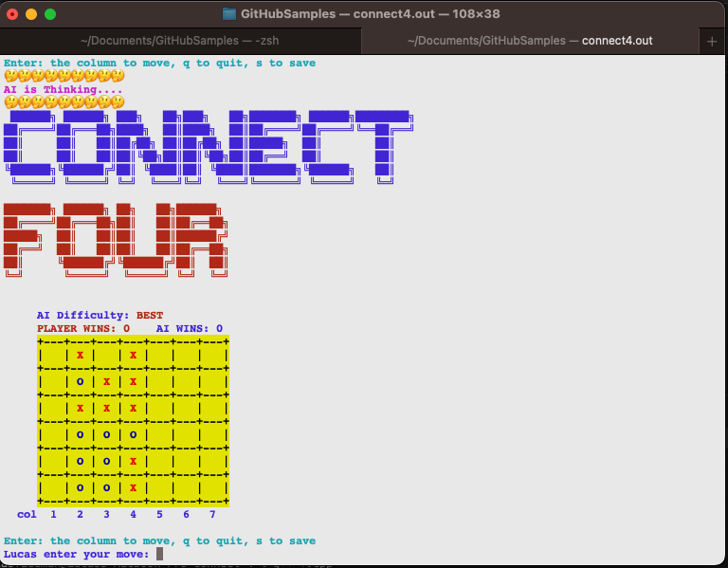Click the 'AI Difficulty: BEST' line
728x568 pixels.
pyautogui.click(x=100, y=316)
